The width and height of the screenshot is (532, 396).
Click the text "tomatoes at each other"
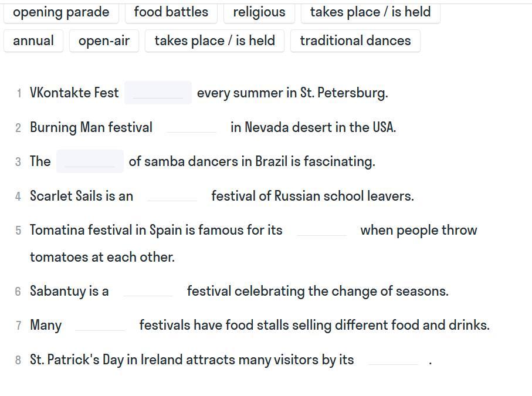(x=102, y=257)
